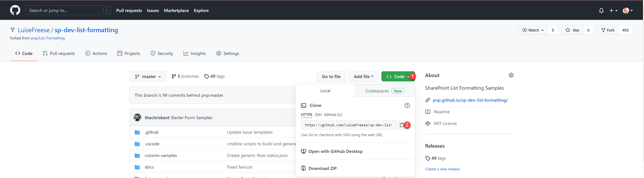
Task: Open the .github folder
Action: pyautogui.click(x=152, y=132)
